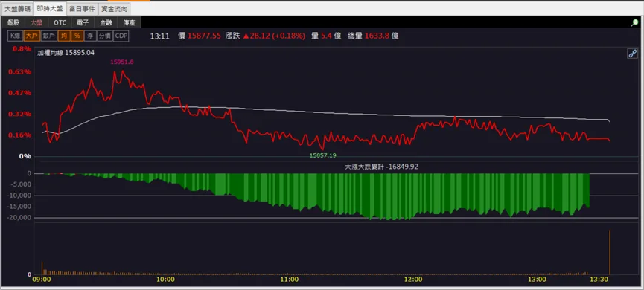This screenshot has height=290, width=644.
Task: Toggle the 大戶 indicator button
Action: point(31,36)
